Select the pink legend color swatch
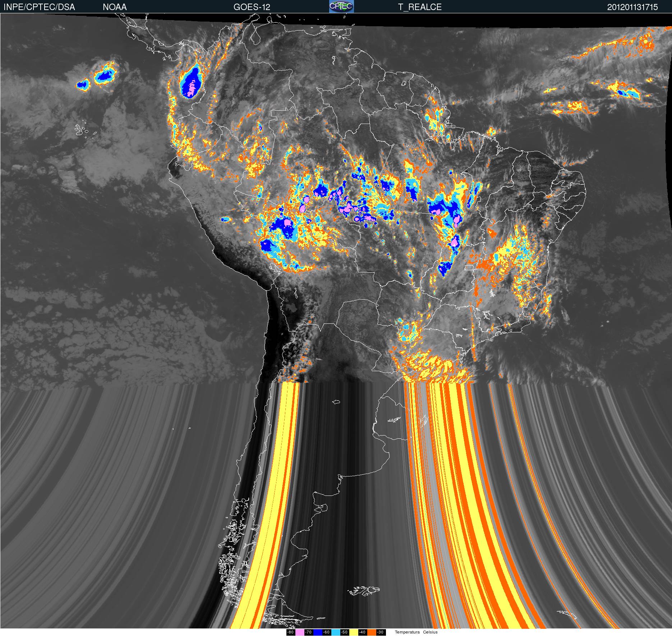The height and width of the screenshot is (636, 672). tap(300, 632)
